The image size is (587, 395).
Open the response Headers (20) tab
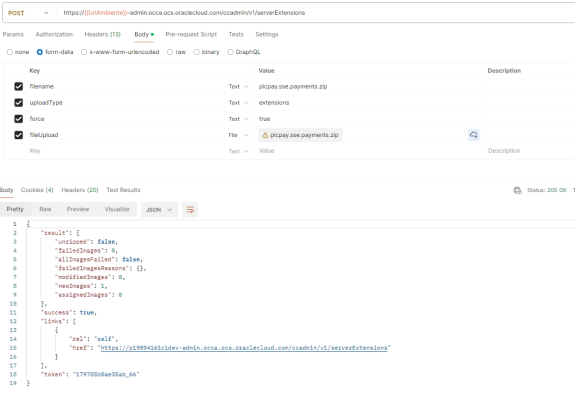[x=80, y=190]
